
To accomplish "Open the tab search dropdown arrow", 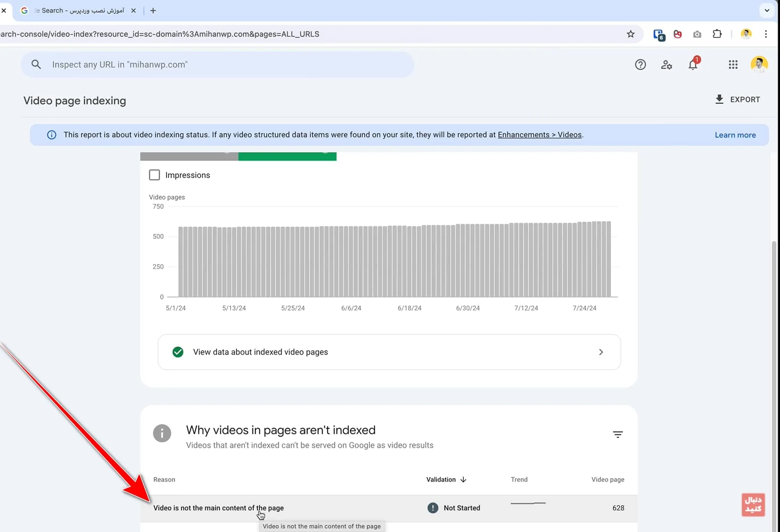I will point(767,10).
